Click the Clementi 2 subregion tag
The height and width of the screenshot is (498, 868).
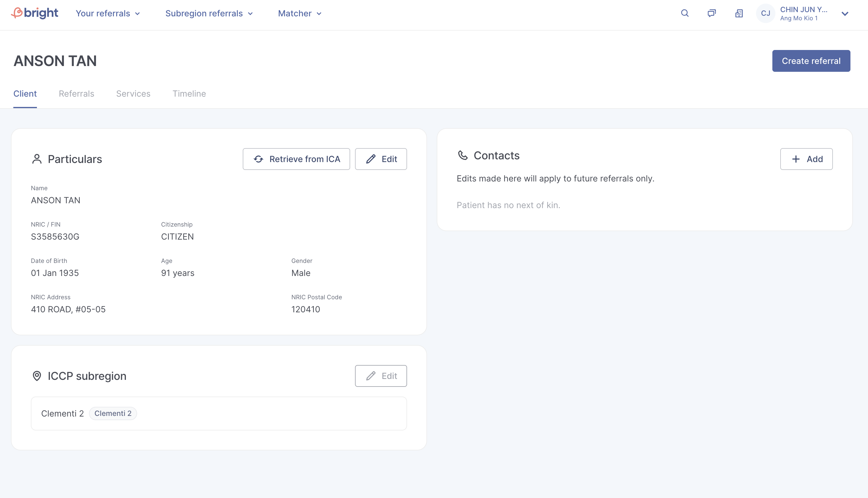[113, 413]
